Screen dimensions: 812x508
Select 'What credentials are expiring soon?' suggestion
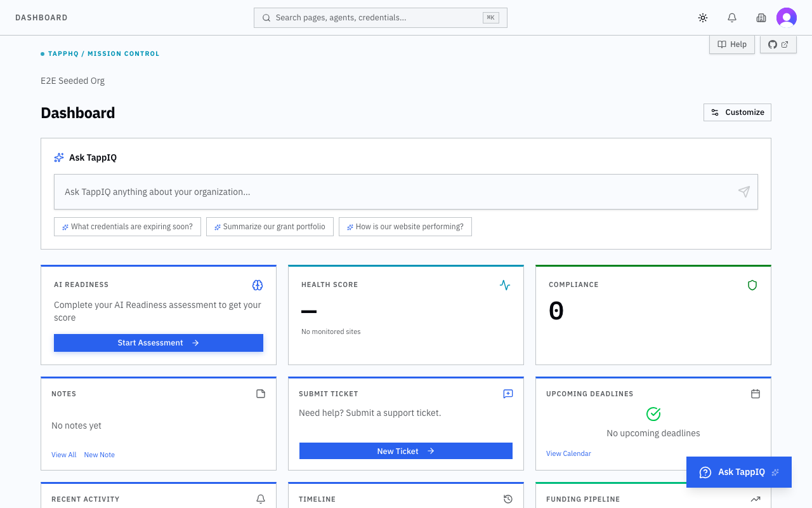[x=128, y=227]
